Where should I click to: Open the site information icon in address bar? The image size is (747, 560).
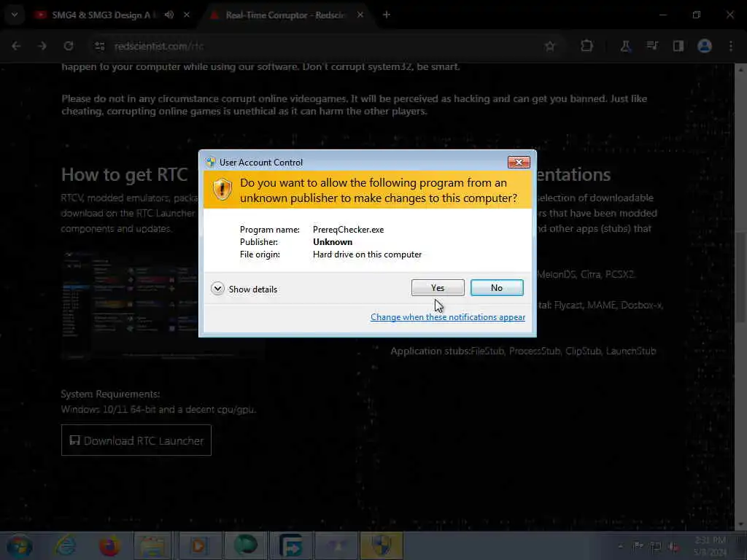[99, 46]
